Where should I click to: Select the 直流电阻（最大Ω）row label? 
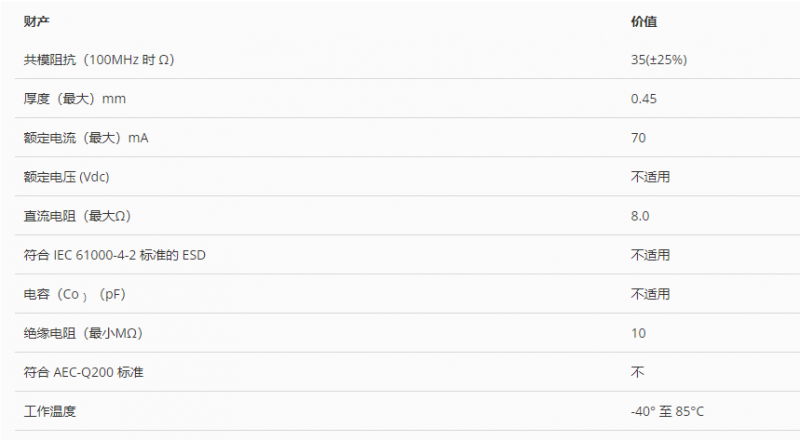point(77,216)
